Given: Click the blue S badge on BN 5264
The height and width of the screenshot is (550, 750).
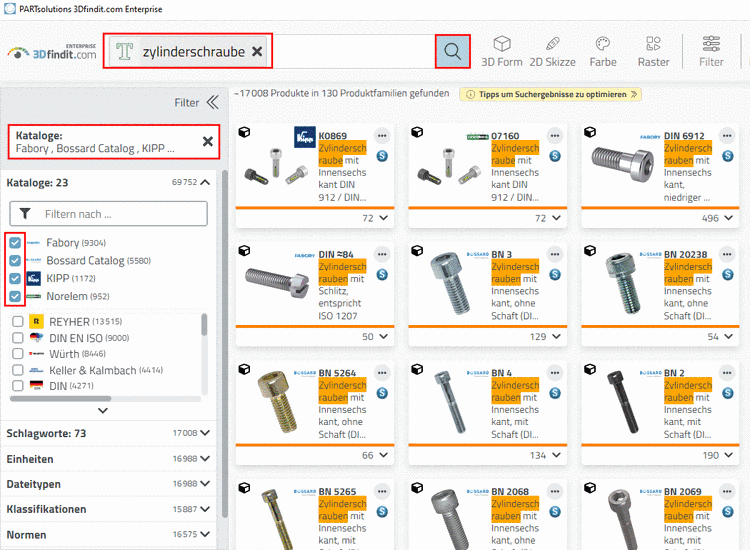Looking at the screenshot, I should coord(382,393).
